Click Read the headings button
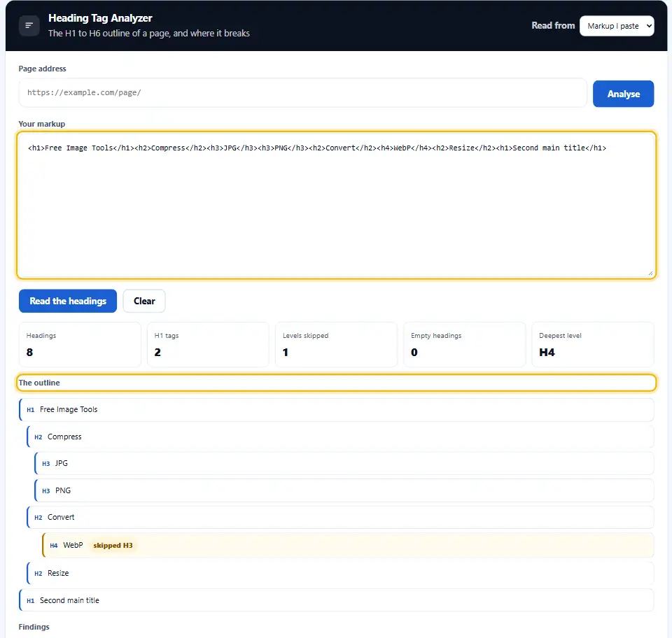The width and height of the screenshot is (672, 638). (x=68, y=301)
